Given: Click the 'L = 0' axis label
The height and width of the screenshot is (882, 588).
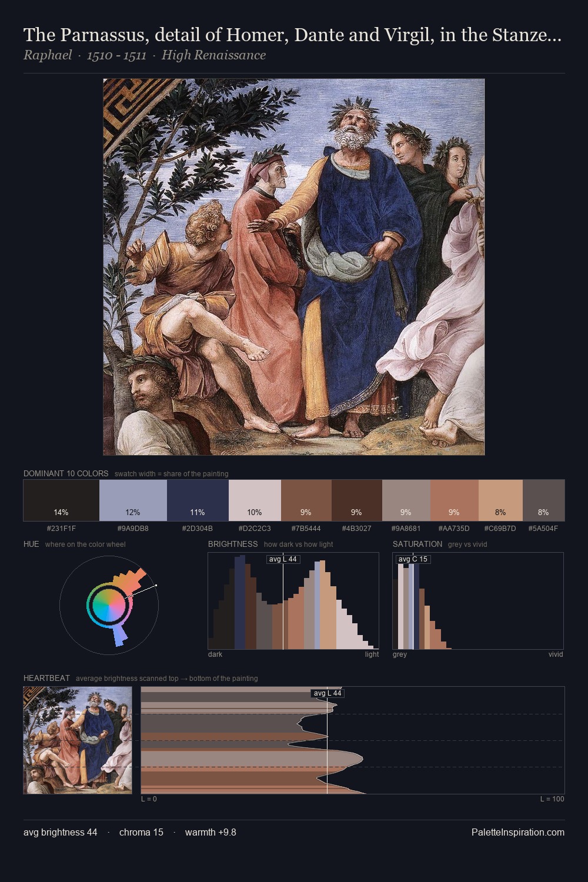Looking at the screenshot, I should click(149, 799).
